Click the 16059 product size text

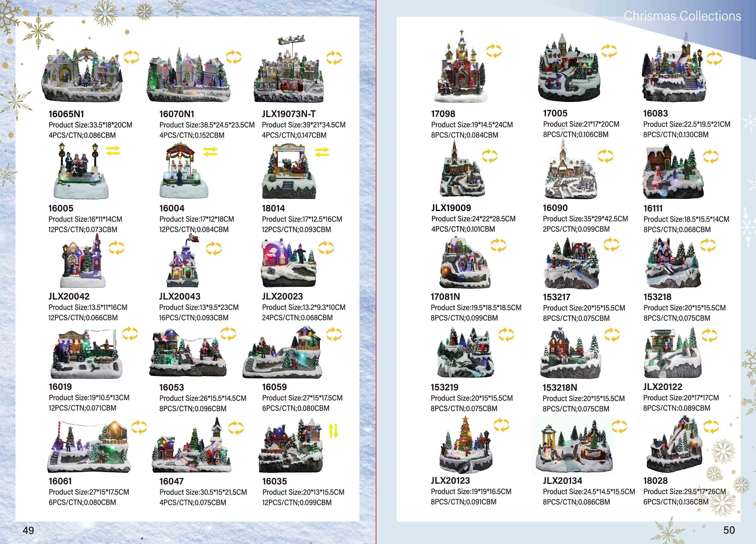(302, 398)
